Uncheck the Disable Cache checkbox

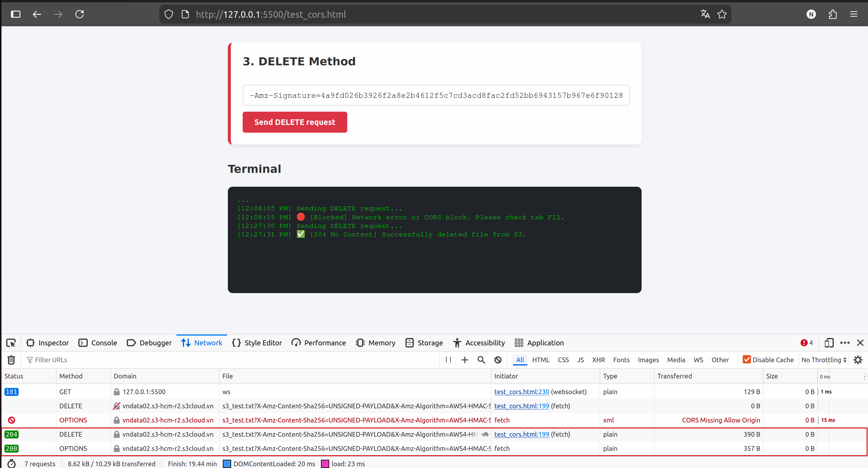[747, 360]
